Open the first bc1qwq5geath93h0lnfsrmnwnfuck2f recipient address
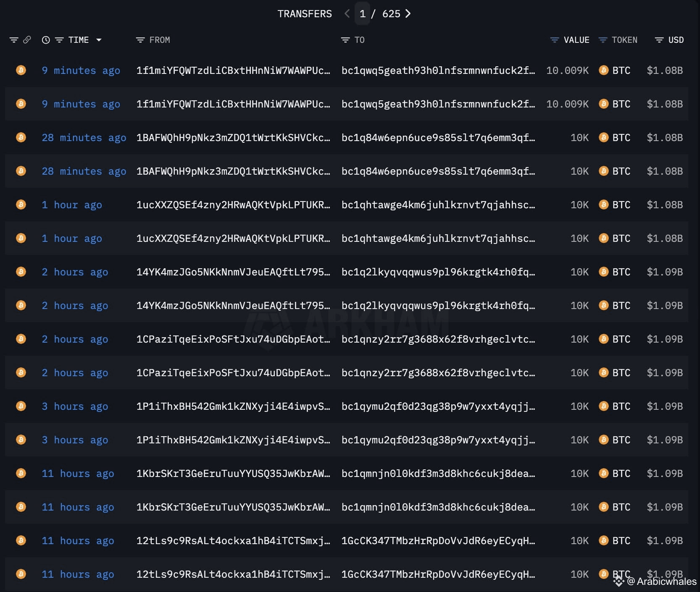Image resolution: width=700 pixels, height=592 pixels. (x=438, y=71)
